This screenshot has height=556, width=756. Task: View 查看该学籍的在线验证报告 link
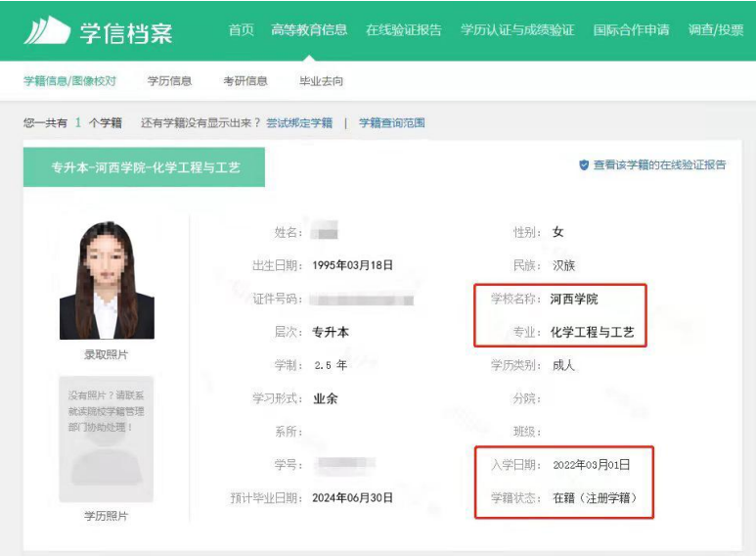(x=659, y=165)
